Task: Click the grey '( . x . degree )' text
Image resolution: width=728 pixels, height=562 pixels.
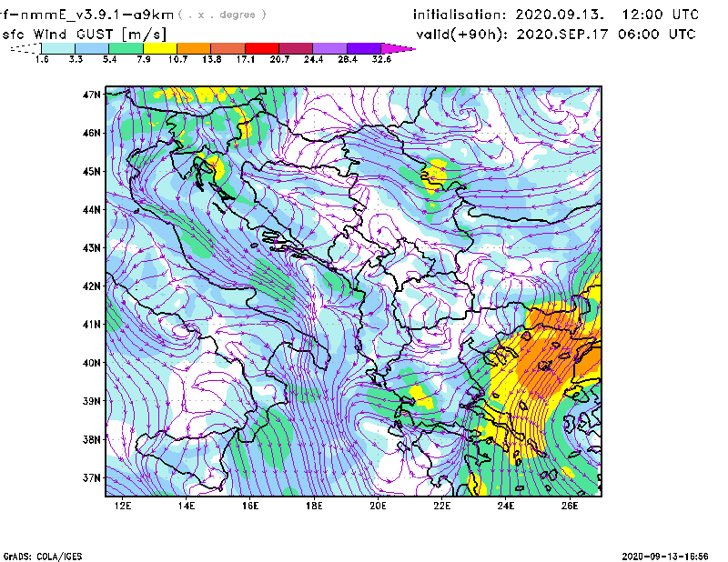Action: tap(222, 15)
